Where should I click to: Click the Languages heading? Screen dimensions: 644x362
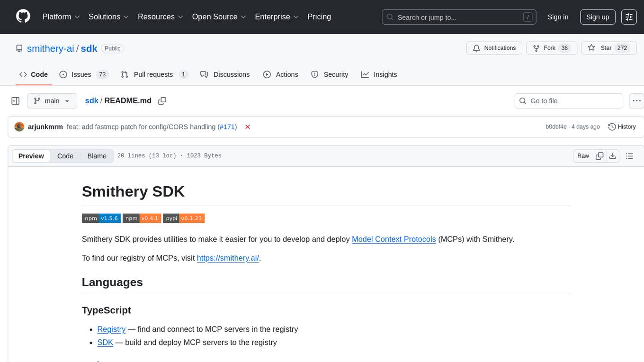(112, 282)
